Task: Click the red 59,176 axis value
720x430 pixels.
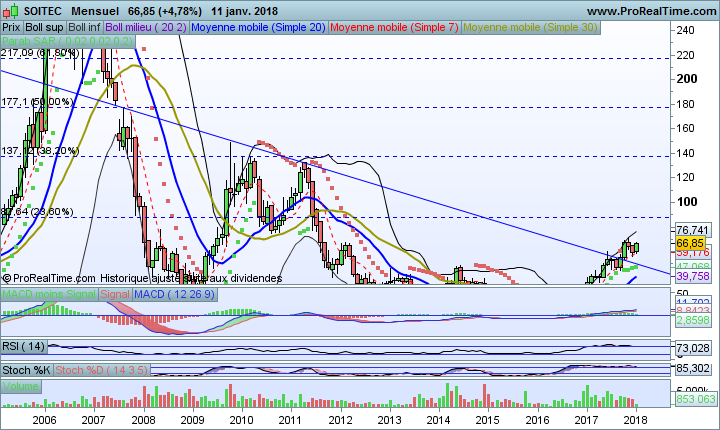Action: tap(692, 253)
